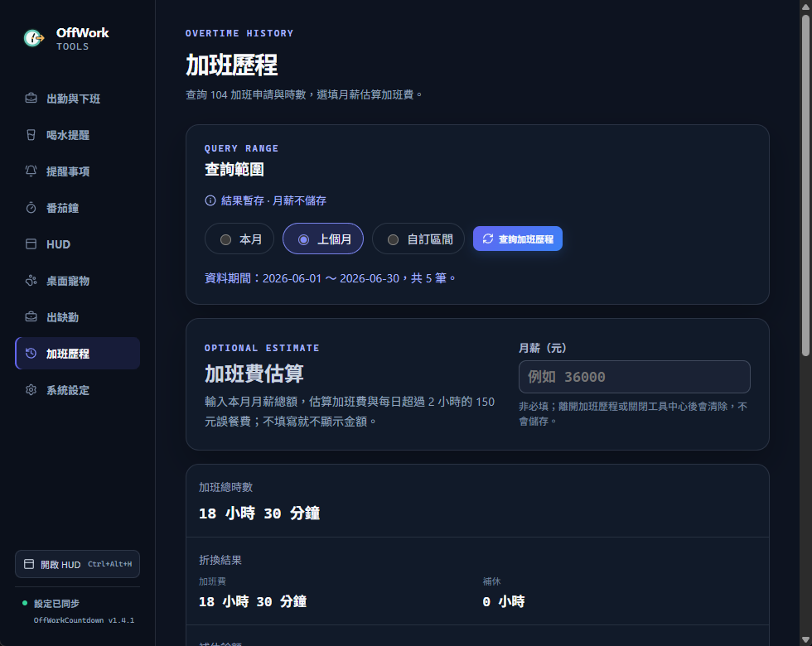
Task: Click the window icon in 開啟 HUD button
Action: [29, 564]
